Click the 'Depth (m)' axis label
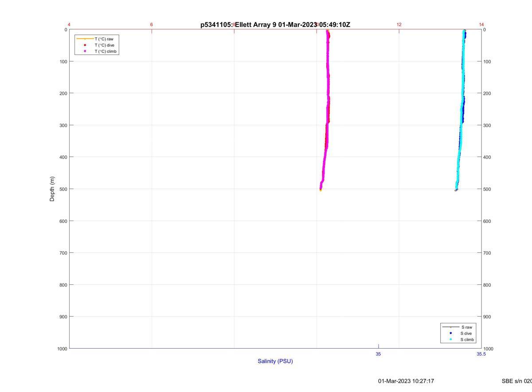The height and width of the screenshot is (392, 532). [52, 189]
